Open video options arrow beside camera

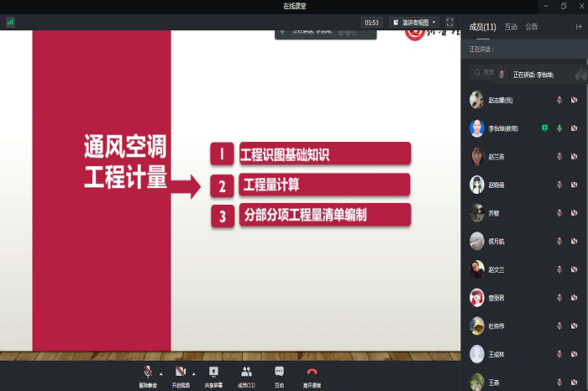[193, 373]
